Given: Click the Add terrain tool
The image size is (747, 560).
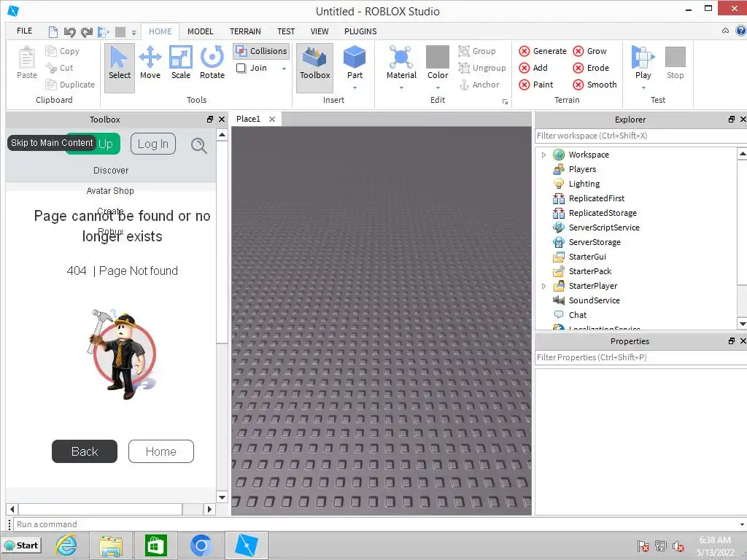Looking at the screenshot, I should (533, 68).
